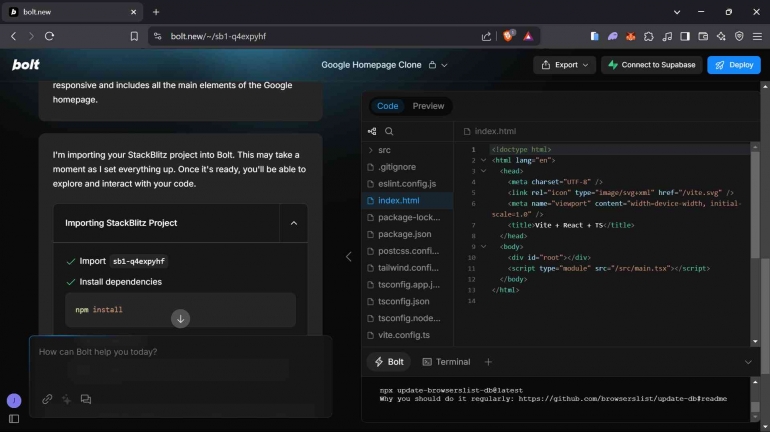
Task: Click the address bar URL
Action: 219,36
